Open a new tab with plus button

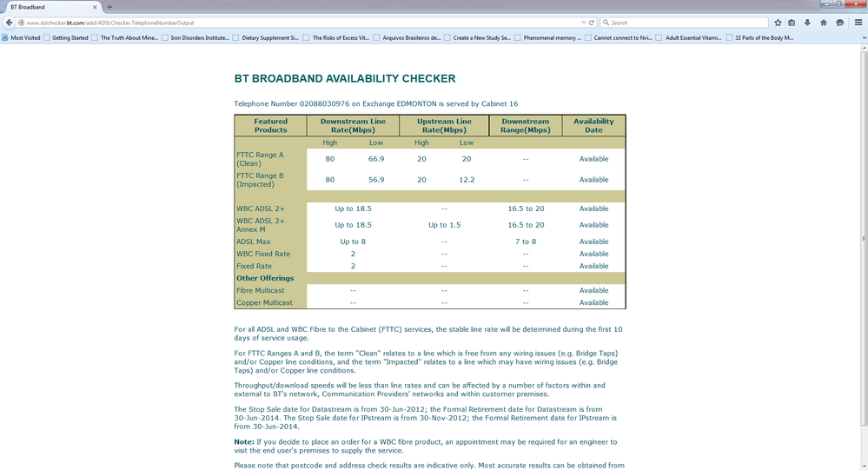109,7
